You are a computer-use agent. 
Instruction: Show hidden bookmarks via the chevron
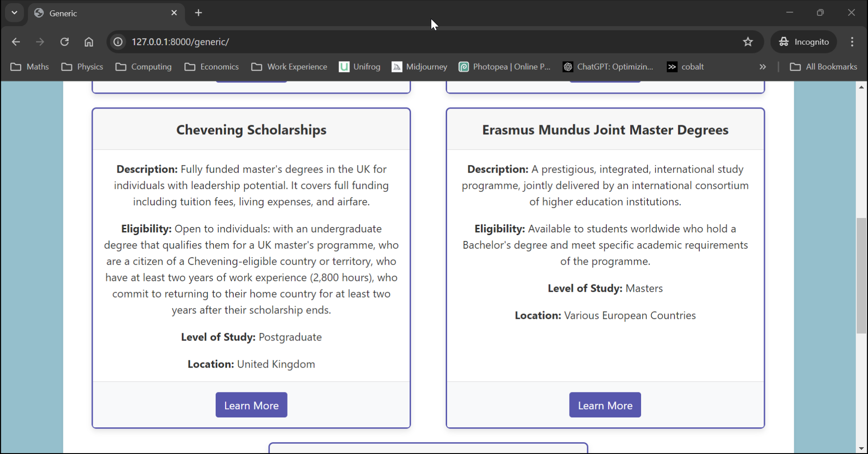click(763, 67)
